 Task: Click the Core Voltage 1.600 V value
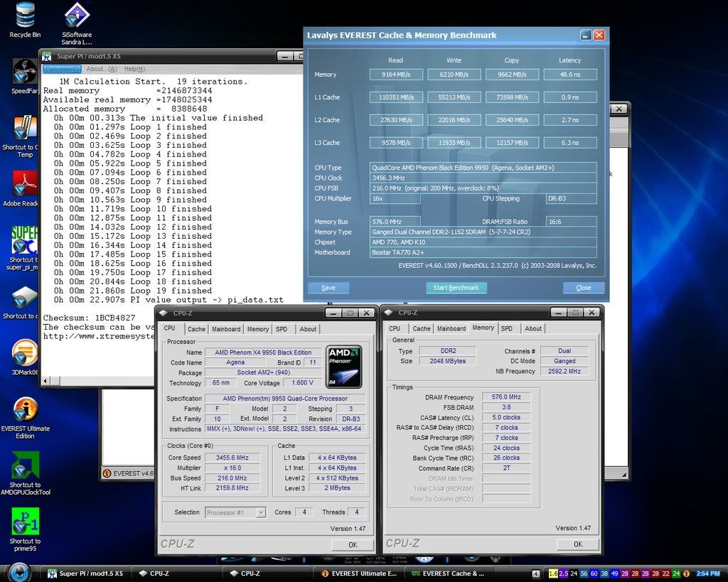point(302,383)
